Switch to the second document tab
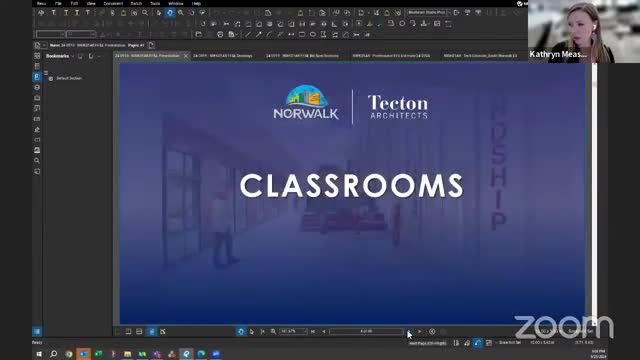This screenshot has height=360, width=640. click(223, 56)
